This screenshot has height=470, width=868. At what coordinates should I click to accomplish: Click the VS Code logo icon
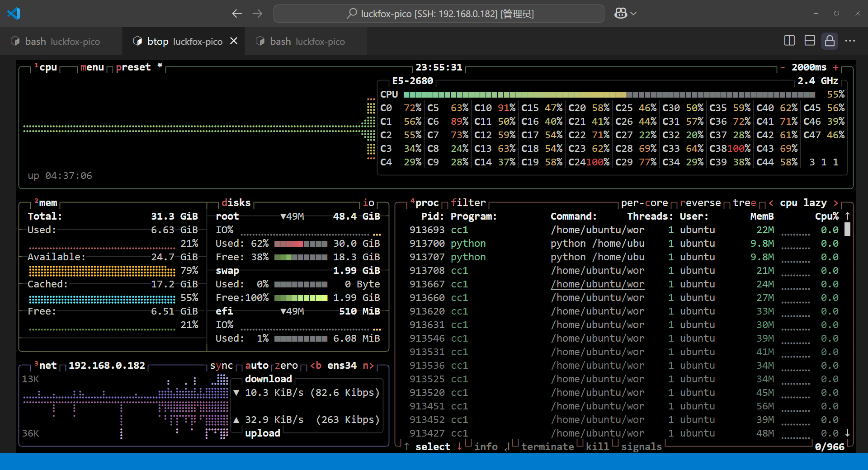tap(14, 14)
